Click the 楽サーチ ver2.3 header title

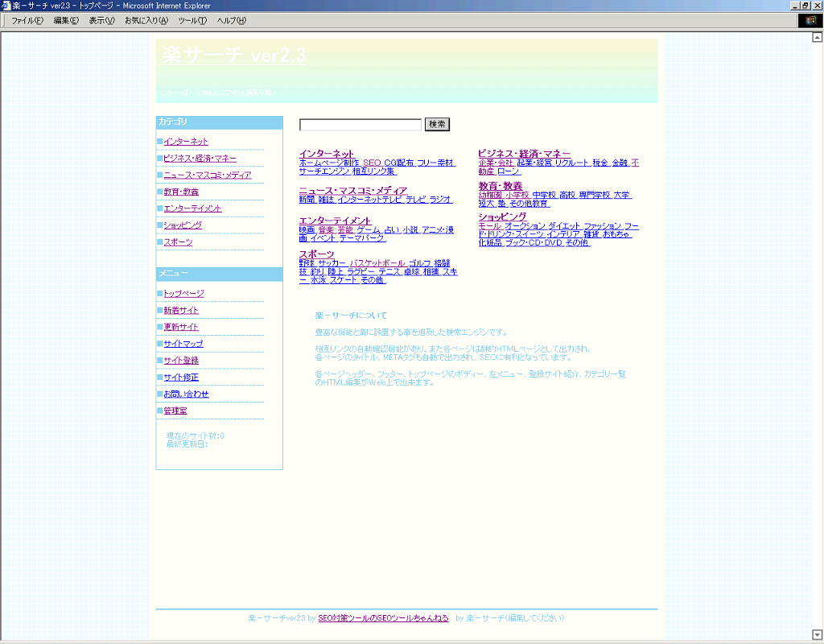tap(234, 56)
